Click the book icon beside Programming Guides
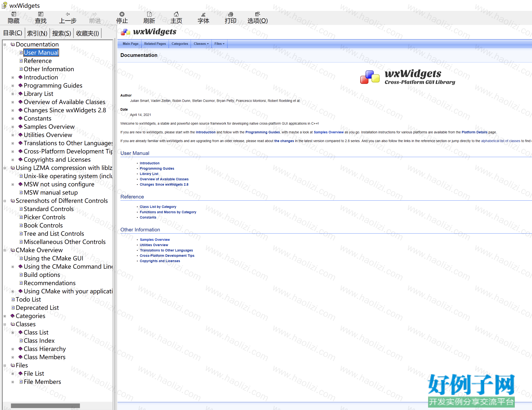The height and width of the screenshot is (410, 532). (21, 86)
